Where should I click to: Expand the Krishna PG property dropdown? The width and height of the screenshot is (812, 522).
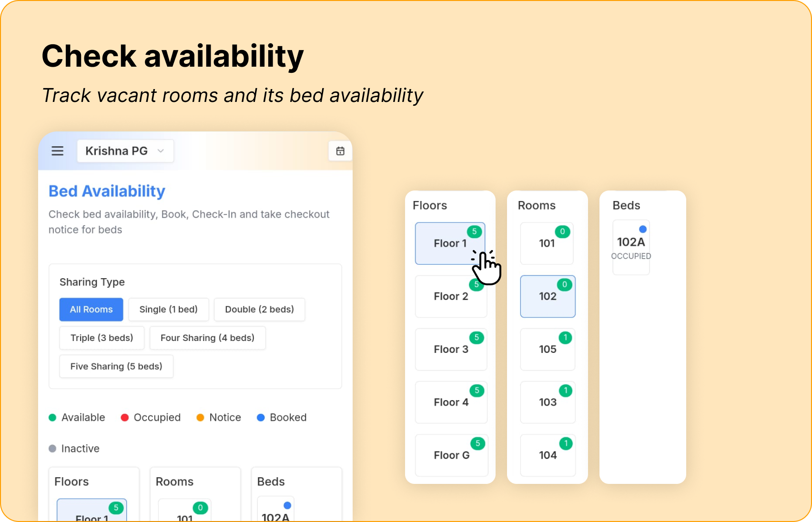[x=125, y=151]
